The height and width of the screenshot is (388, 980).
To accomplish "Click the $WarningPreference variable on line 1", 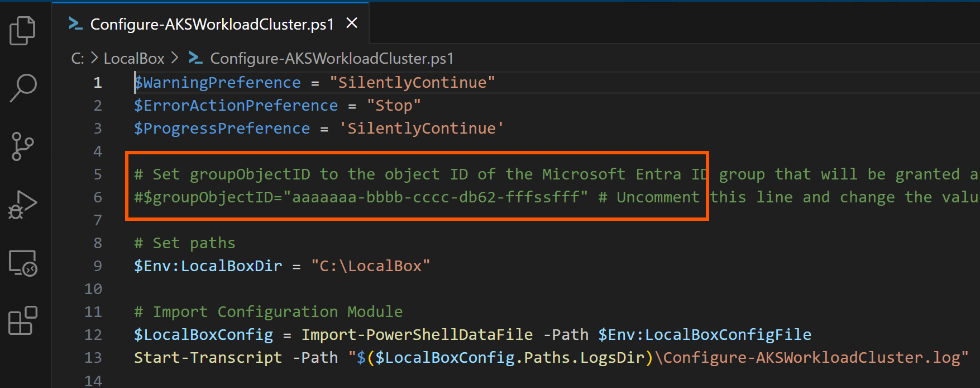I will point(217,83).
